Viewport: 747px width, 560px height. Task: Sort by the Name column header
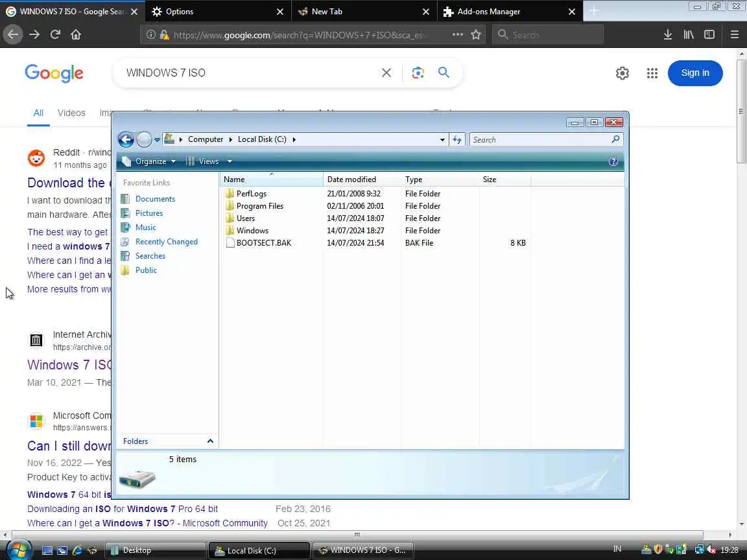pyautogui.click(x=272, y=180)
